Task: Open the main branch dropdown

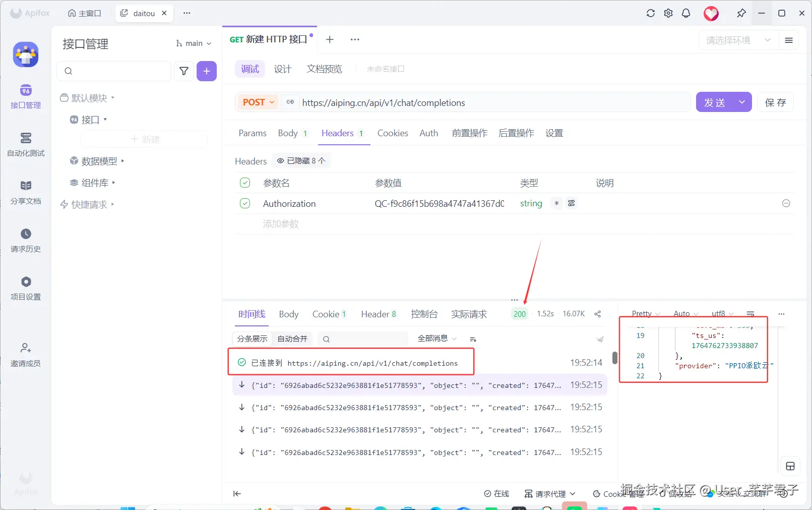Action: click(x=194, y=43)
